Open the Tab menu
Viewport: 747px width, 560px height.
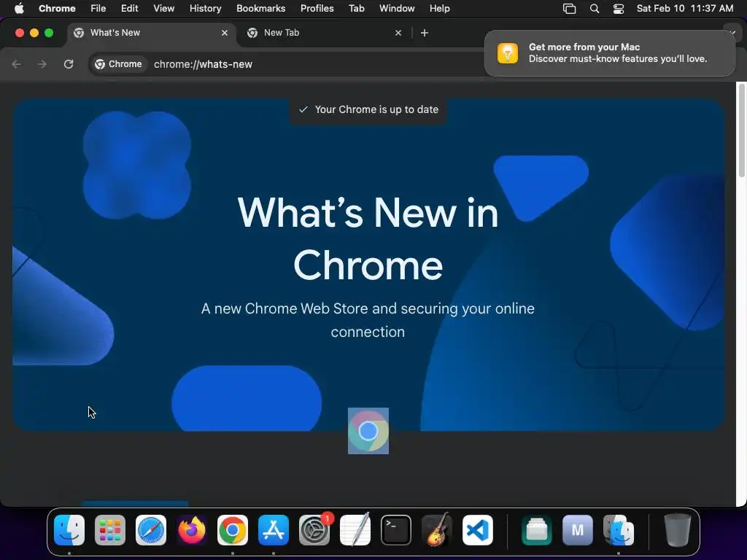click(x=356, y=8)
